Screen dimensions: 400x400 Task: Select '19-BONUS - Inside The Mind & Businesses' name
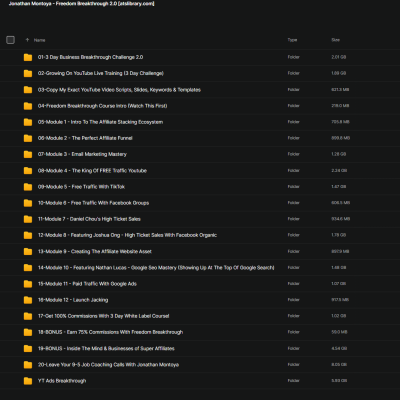click(x=106, y=348)
